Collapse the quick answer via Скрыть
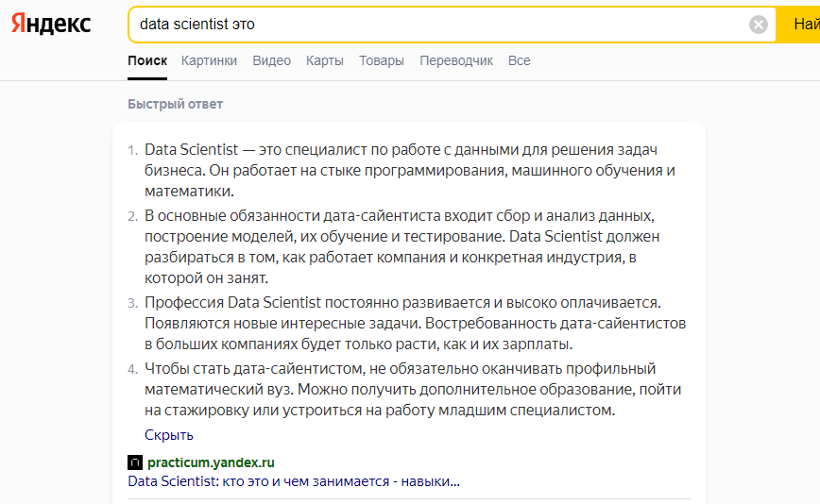Image resolution: width=820 pixels, height=504 pixels. click(169, 434)
